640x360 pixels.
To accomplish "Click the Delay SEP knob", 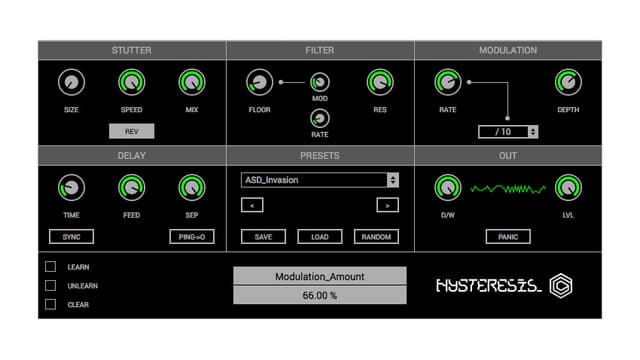I will coord(192,188).
